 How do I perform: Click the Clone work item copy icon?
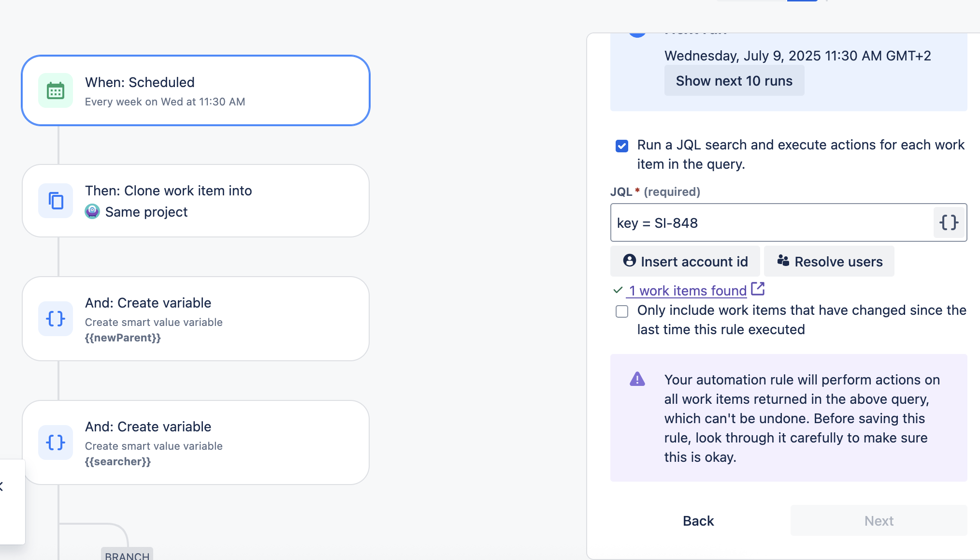56,200
